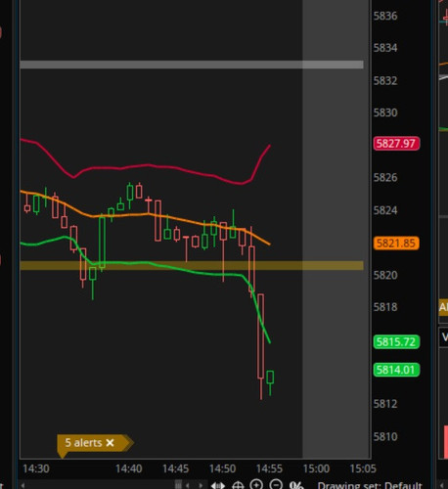Click the 14:40 time axis label
The height and width of the screenshot is (489, 448).
[x=128, y=468]
